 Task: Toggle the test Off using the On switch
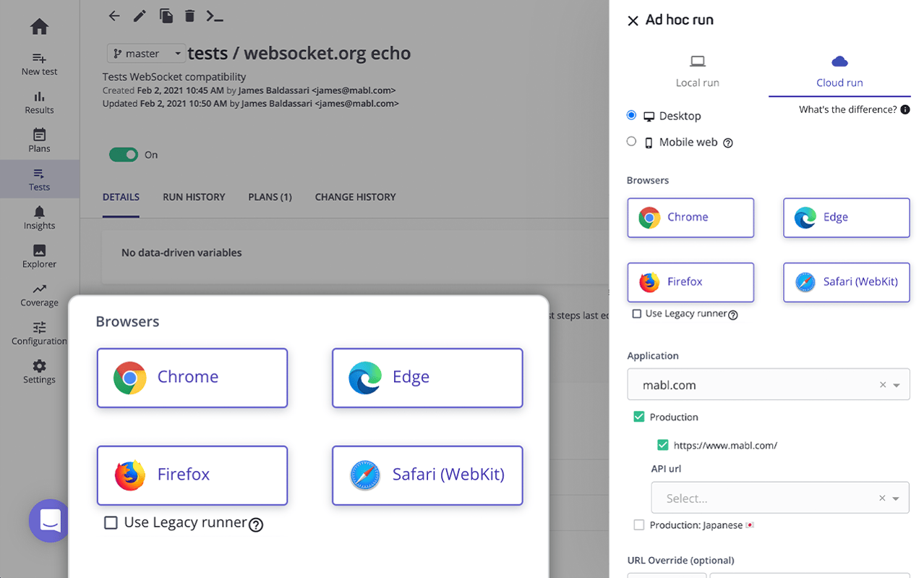coord(124,154)
